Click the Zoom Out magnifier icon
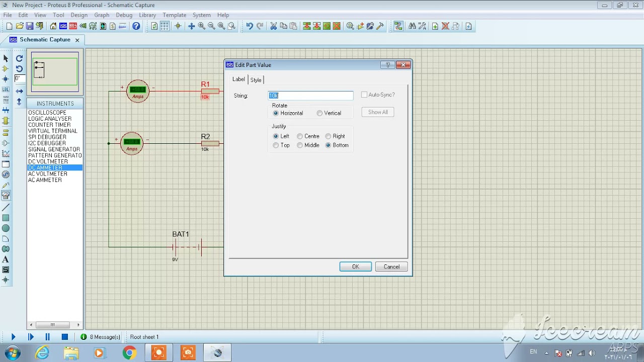The image size is (644, 362). (212, 26)
